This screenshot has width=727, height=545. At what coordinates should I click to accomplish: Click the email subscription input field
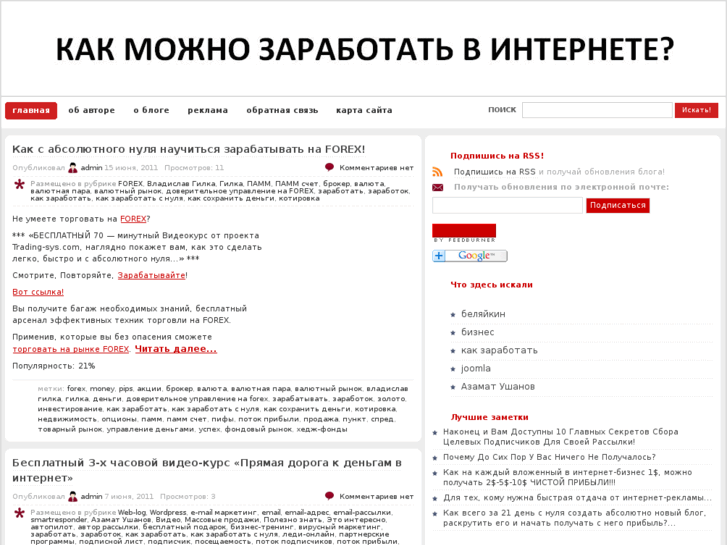click(x=507, y=205)
